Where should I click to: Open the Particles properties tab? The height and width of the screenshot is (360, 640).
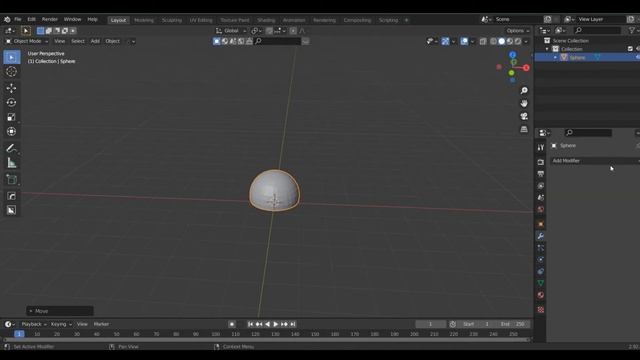[540, 248]
